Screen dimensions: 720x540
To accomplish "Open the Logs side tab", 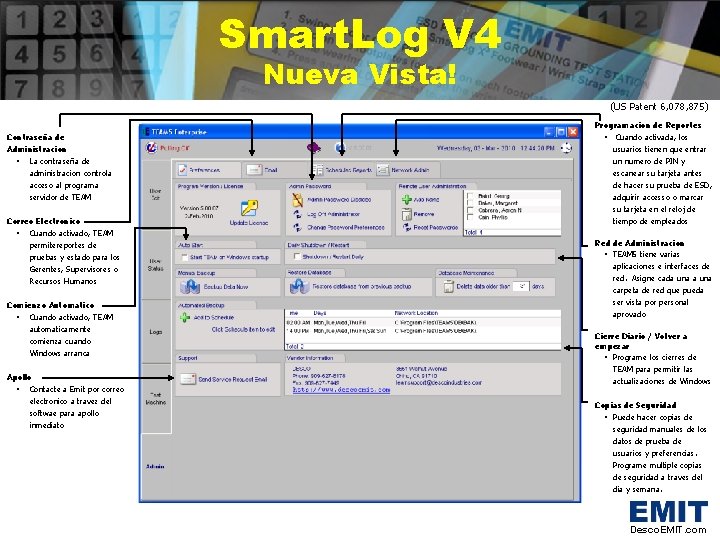I will click(156, 332).
